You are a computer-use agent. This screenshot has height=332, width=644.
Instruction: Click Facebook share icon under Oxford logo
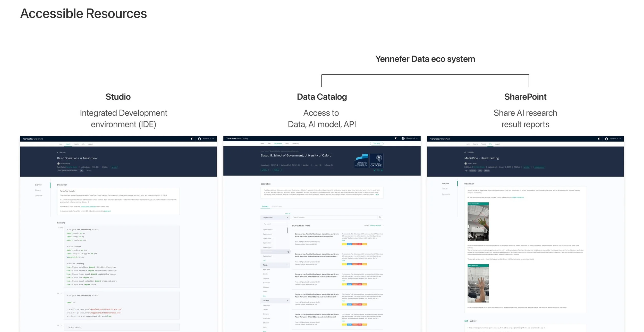[378, 170]
